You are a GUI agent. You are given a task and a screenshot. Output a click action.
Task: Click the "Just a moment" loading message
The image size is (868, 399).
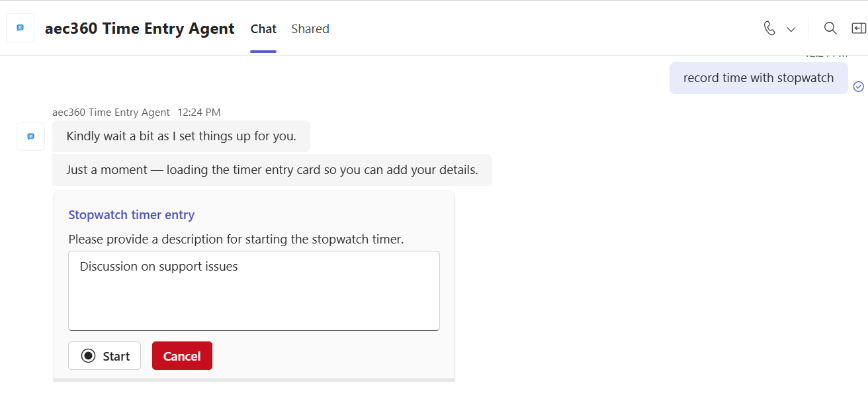pos(272,170)
